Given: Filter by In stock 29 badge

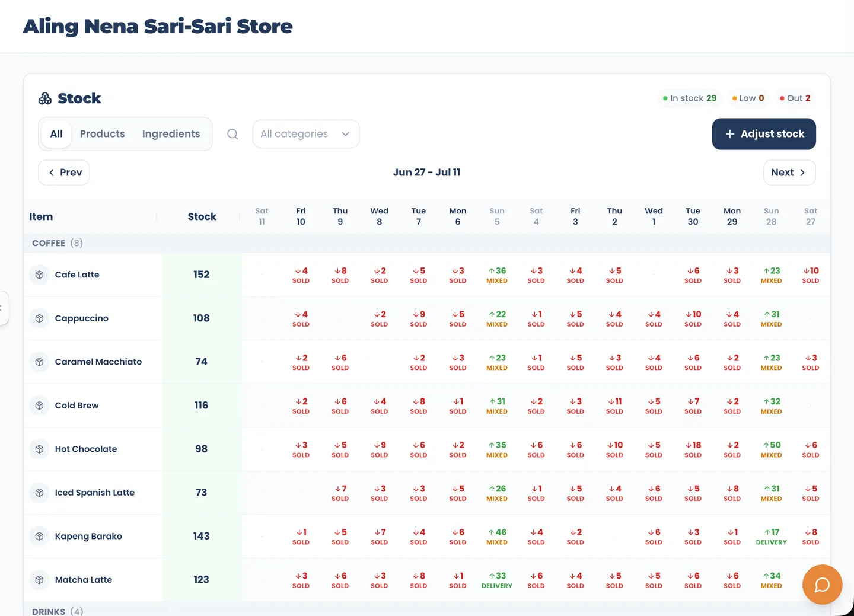Looking at the screenshot, I should click(690, 98).
